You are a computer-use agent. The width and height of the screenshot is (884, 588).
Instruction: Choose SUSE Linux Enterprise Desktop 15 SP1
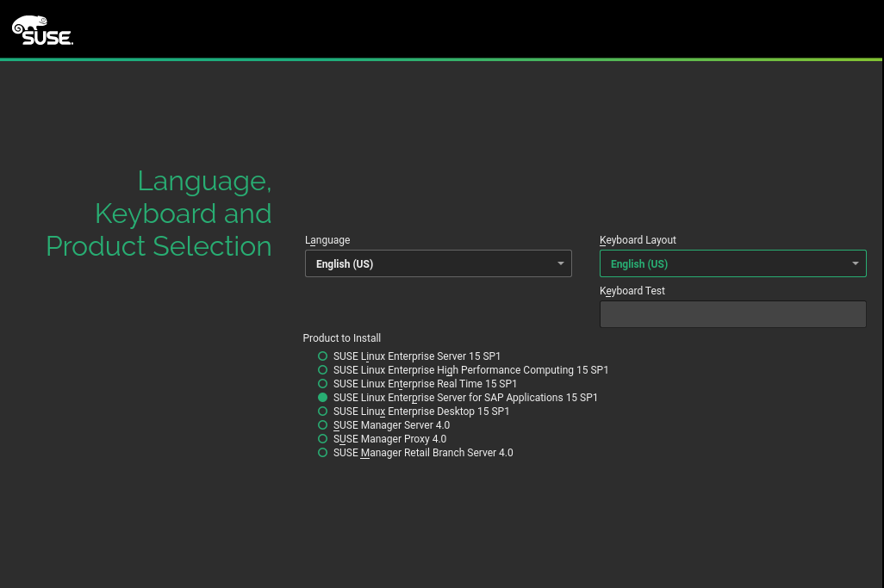click(x=414, y=412)
